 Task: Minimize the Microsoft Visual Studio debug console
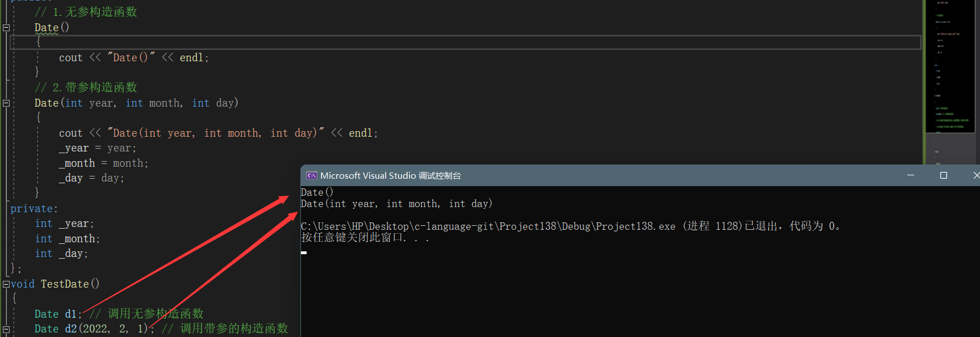pyautogui.click(x=911, y=175)
